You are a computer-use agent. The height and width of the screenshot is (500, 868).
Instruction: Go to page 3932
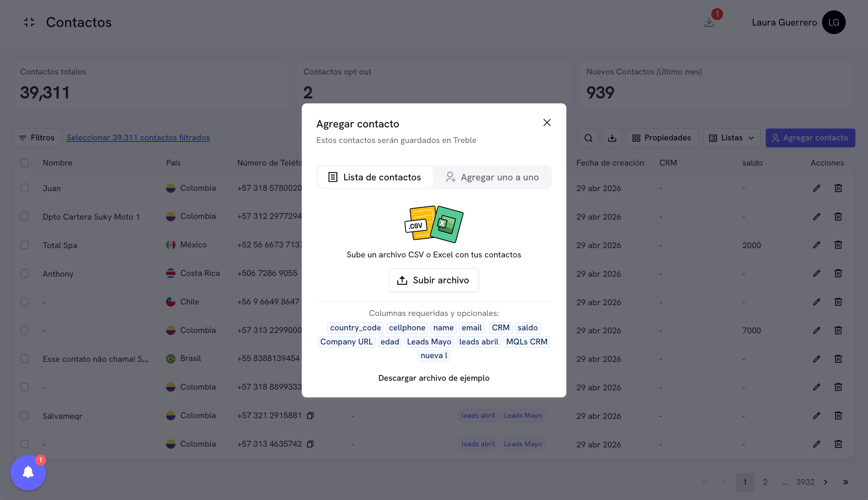point(805,482)
